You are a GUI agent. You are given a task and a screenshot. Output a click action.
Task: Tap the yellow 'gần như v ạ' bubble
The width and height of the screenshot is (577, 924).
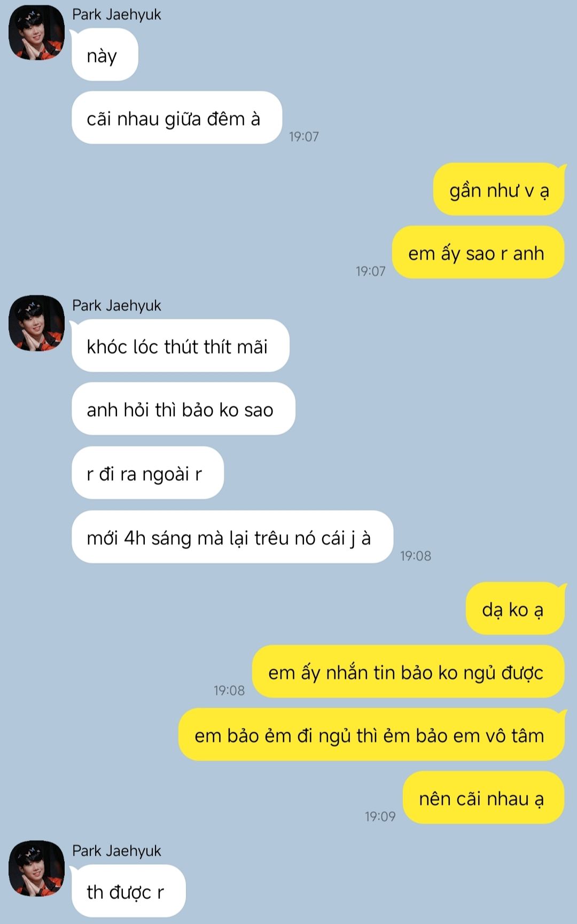(x=499, y=190)
